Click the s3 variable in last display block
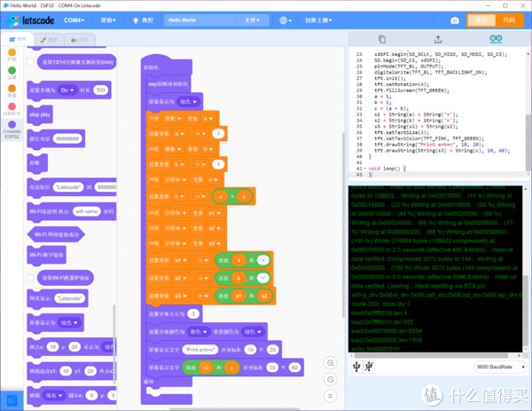This screenshot has height=411, width=532. tap(206, 368)
